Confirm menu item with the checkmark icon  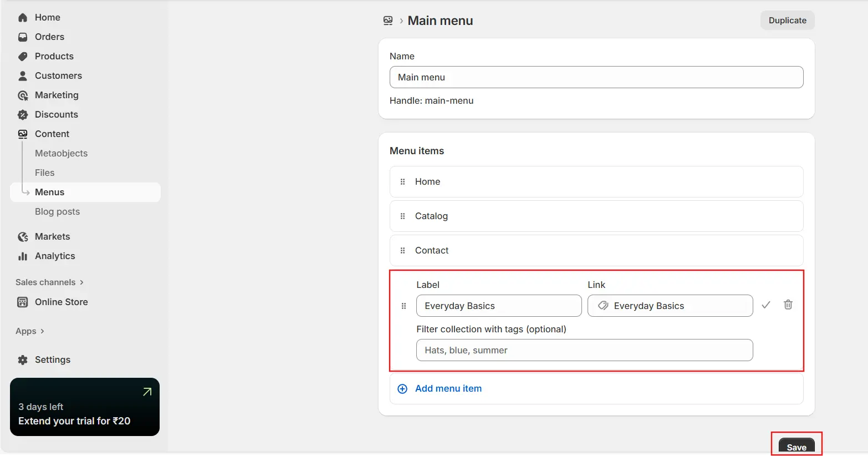coord(766,305)
